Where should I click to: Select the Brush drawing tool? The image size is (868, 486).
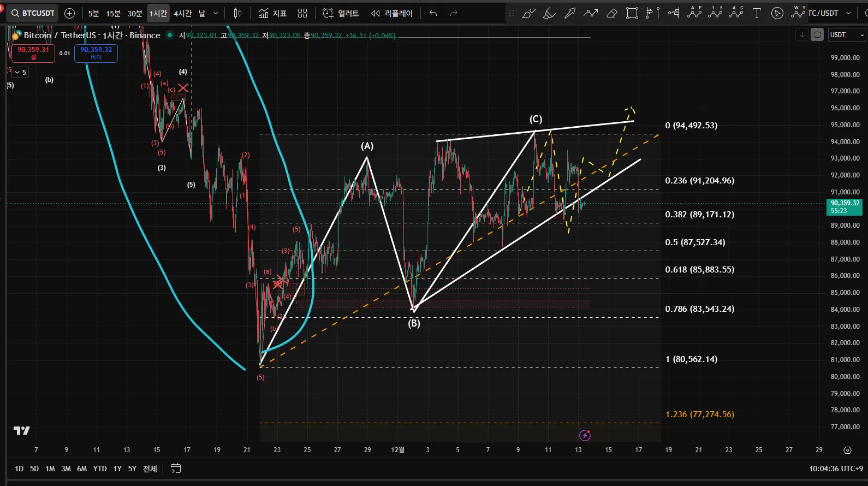[x=528, y=13]
